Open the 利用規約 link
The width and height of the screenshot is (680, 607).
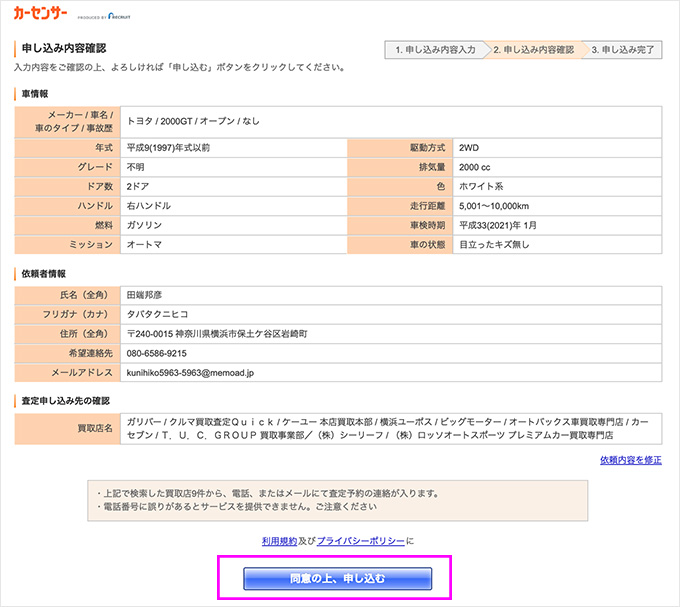point(279,541)
